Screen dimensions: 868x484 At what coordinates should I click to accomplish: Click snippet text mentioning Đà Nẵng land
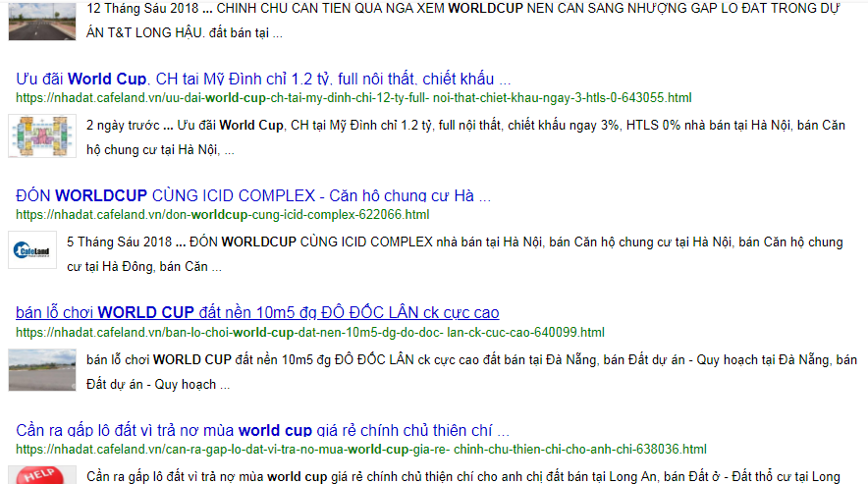[x=471, y=360]
